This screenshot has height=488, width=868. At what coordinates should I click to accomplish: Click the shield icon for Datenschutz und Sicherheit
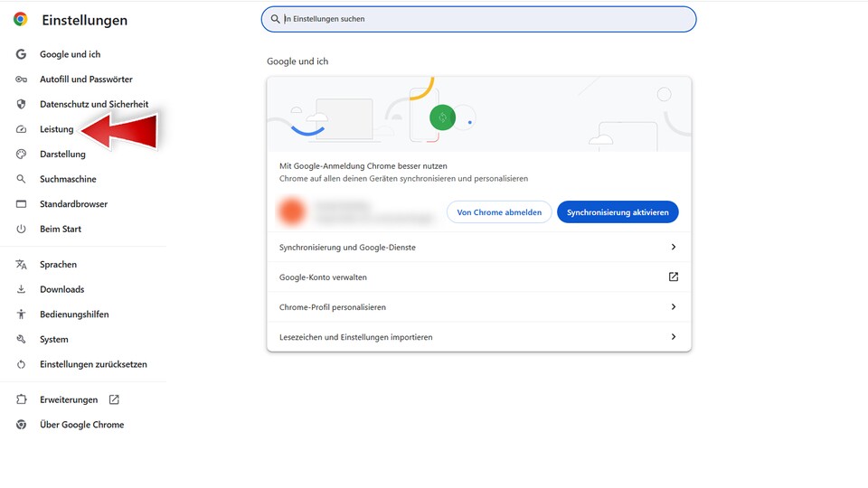pyautogui.click(x=21, y=104)
